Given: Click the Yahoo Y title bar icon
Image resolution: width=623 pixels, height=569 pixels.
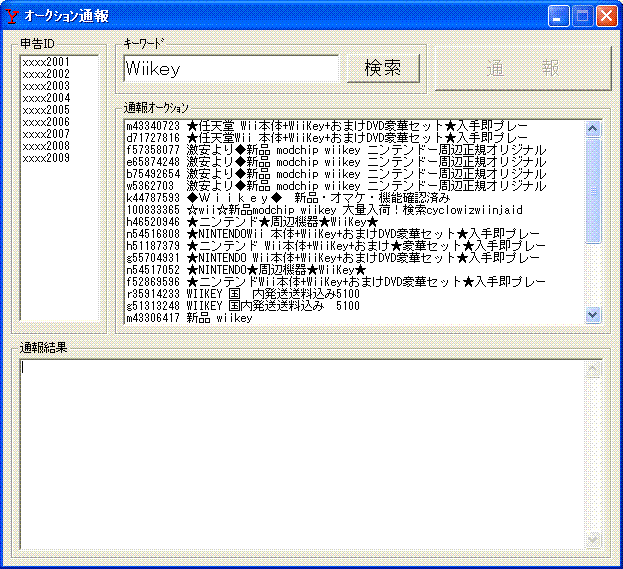Looking at the screenshot, I should 12,16.
